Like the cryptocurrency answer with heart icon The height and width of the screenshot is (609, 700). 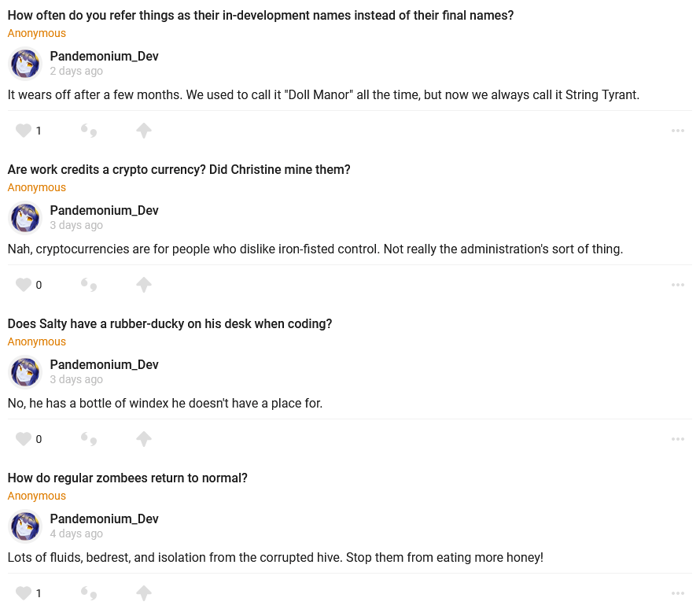pos(24,285)
